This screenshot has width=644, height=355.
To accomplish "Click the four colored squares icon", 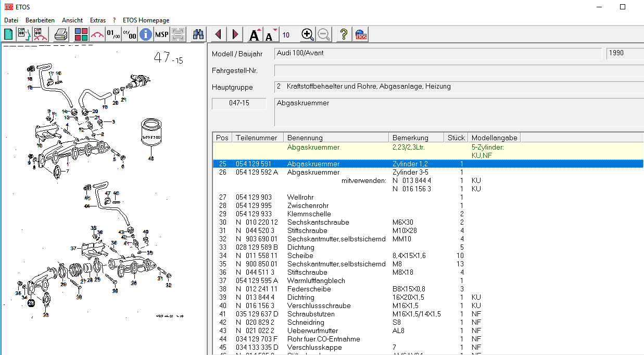I will tap(81, 35).
